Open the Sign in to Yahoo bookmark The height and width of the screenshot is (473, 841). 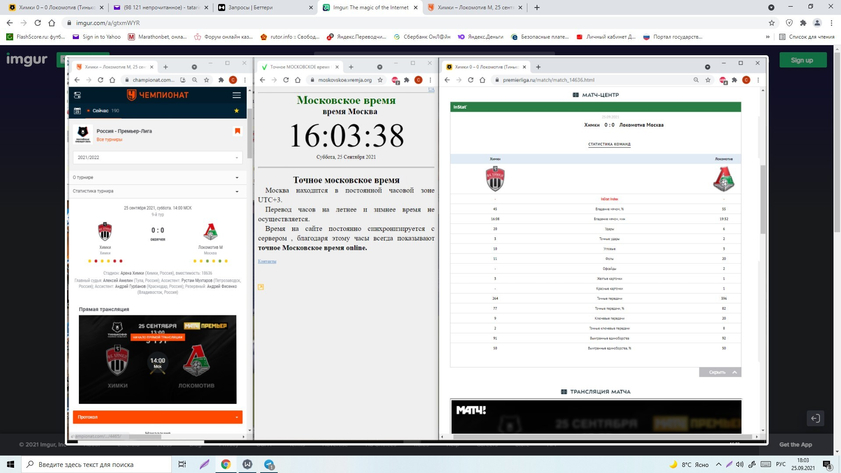pyautogui.click(x=97, y=37)
